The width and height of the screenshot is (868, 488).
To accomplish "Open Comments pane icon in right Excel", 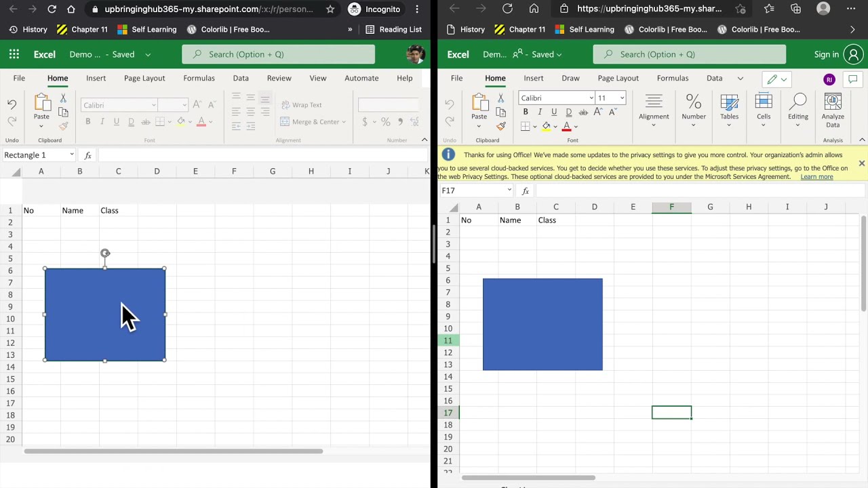I will coord(853,79).
